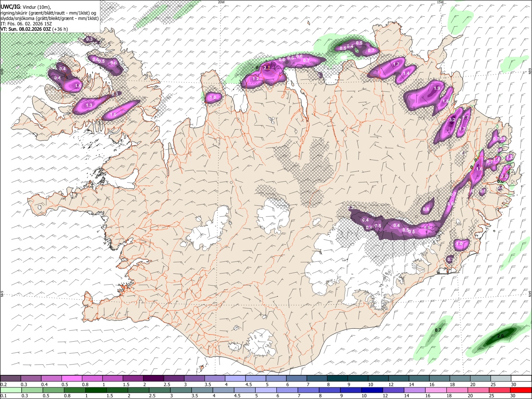Click the darkest purple 2 swatch, upper scale
532x399 pixels.
click(153, 378)
